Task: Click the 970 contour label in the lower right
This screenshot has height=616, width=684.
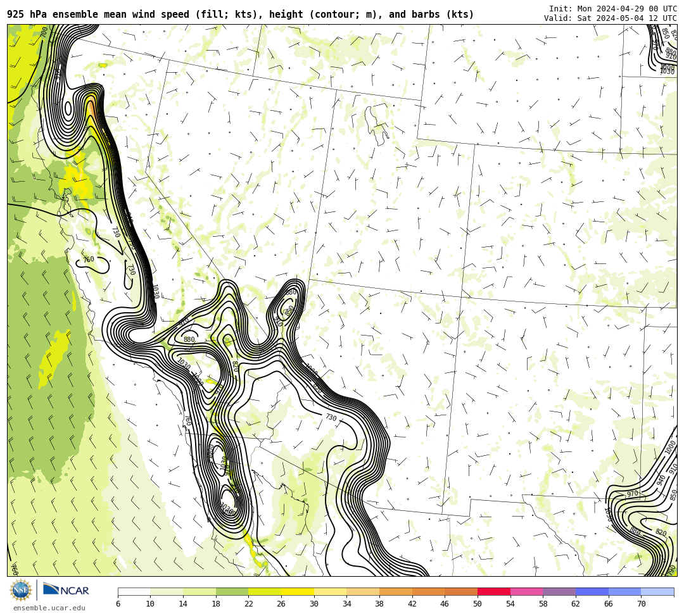Action: pos(632,494)
